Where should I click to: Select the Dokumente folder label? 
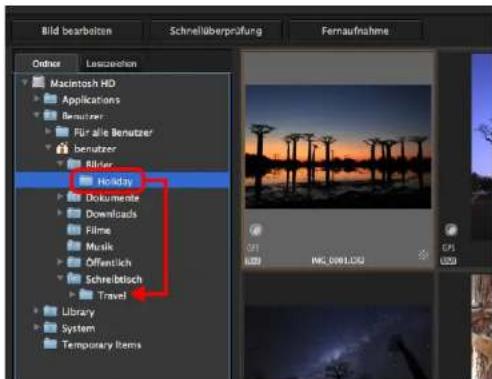[112, 198]
